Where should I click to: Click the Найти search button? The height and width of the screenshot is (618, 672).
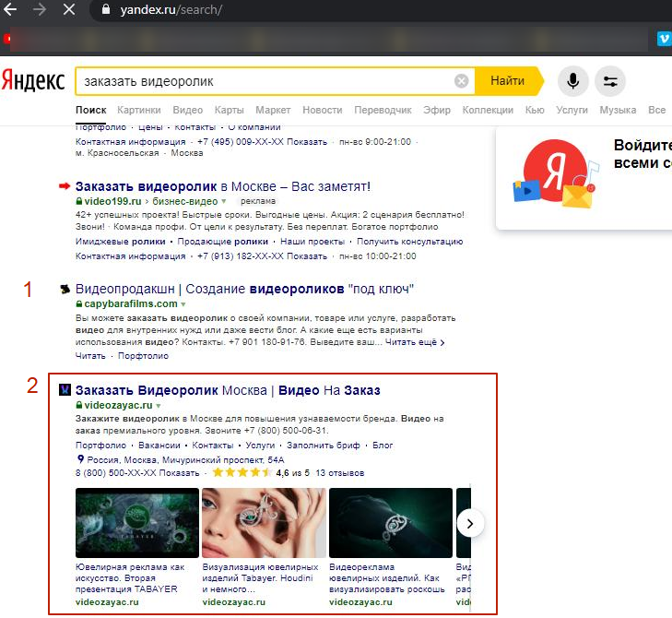point(507,81)
